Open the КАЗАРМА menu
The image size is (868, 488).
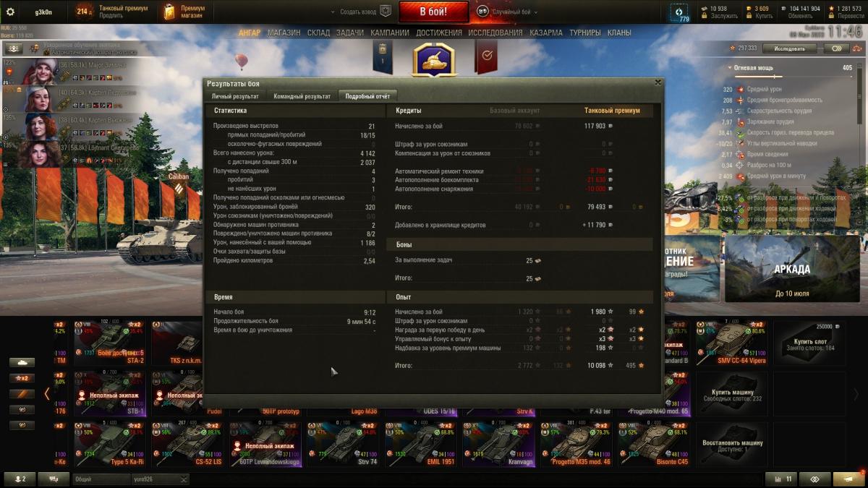coord(545,33)
